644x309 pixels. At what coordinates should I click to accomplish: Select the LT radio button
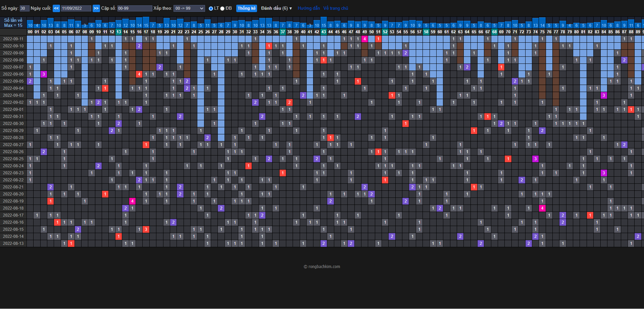[x=211, y=8]
